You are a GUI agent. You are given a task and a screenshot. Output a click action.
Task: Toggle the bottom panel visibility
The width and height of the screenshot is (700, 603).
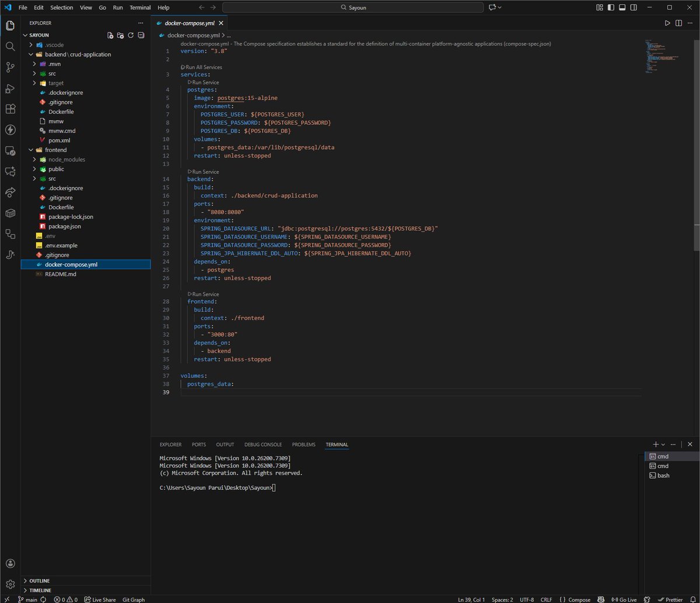click(622, 8)
